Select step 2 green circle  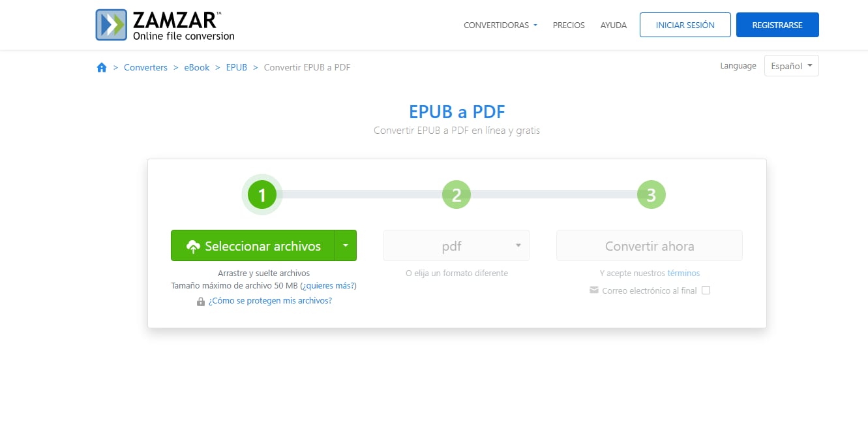[456, 194]
